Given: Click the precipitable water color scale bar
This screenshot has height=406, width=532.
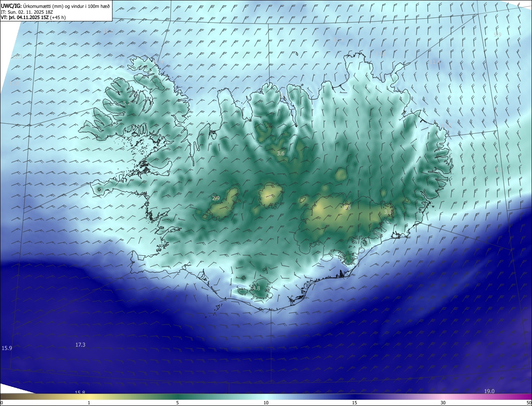Looking at the screenshot, I should pyautogui.click(x=266, y=396).
